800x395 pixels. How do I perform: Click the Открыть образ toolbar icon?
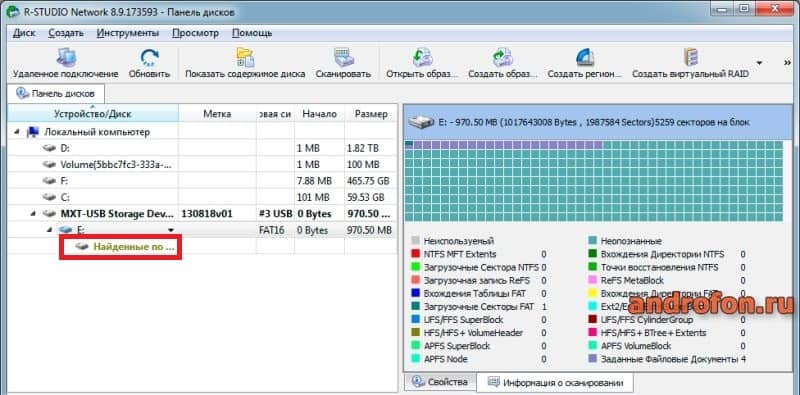422,57
